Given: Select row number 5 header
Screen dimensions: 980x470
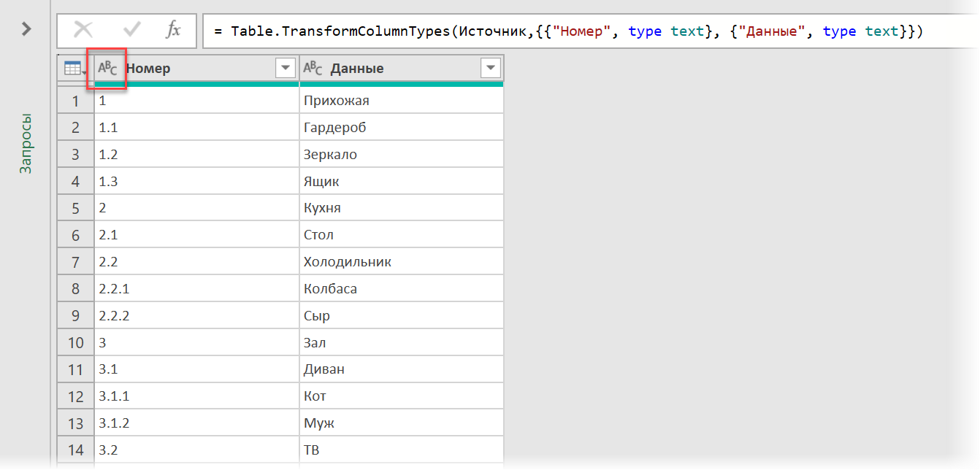Looking at the screenshot, I should pyautogui.click(x=76, y=208).
